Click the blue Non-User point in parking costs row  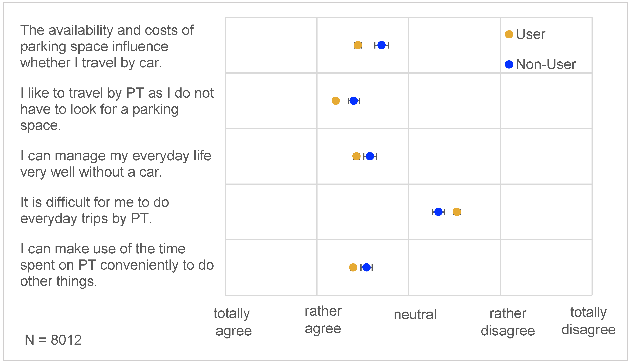click(381, 45)
